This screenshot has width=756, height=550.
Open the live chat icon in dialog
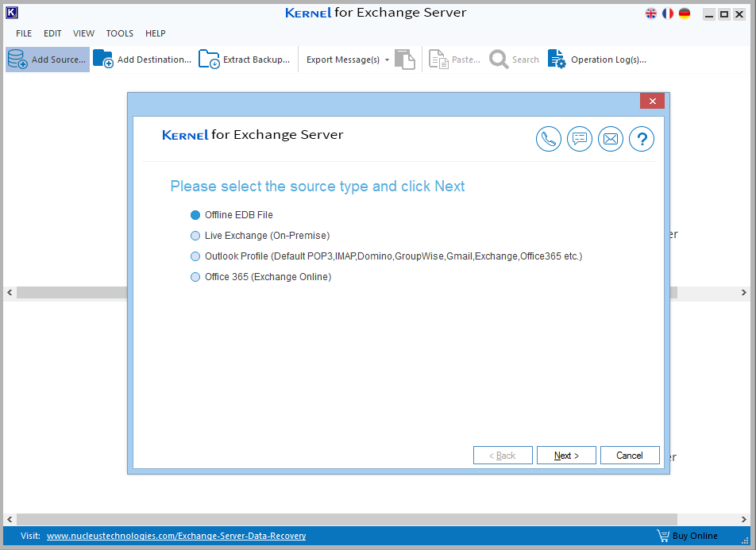[x=580, y=139]
